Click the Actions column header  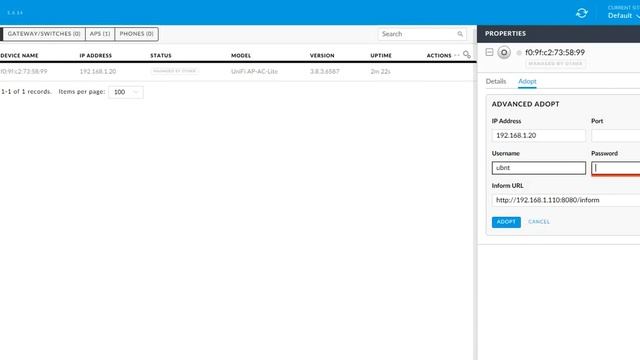[439, 56]
